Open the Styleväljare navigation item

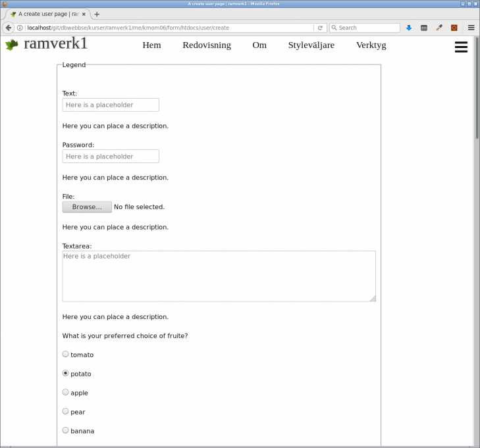(x=311, y=45)
